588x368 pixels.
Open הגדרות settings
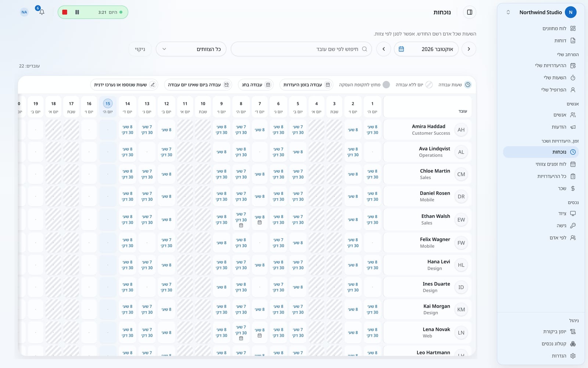click(x=541, y=356)
